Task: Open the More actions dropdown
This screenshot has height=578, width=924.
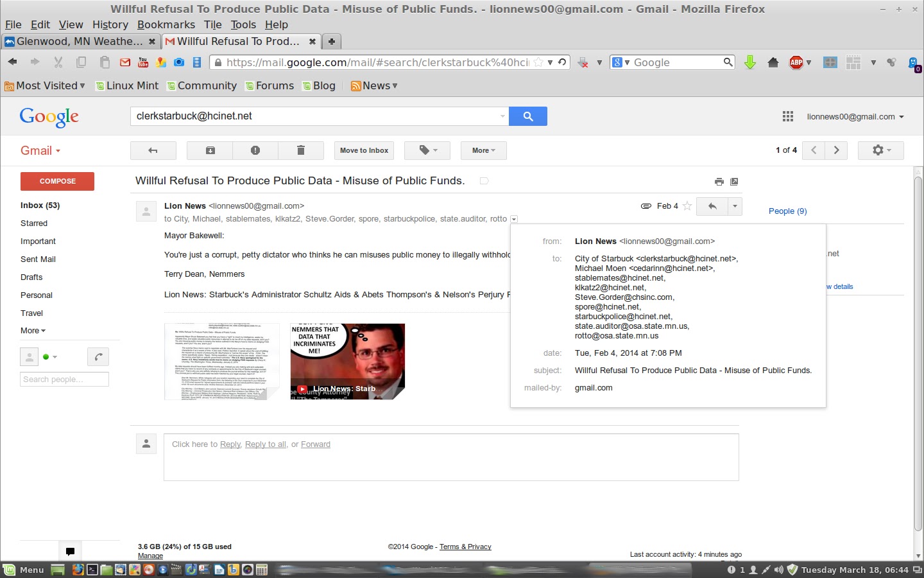Action: tap(483, 150)
